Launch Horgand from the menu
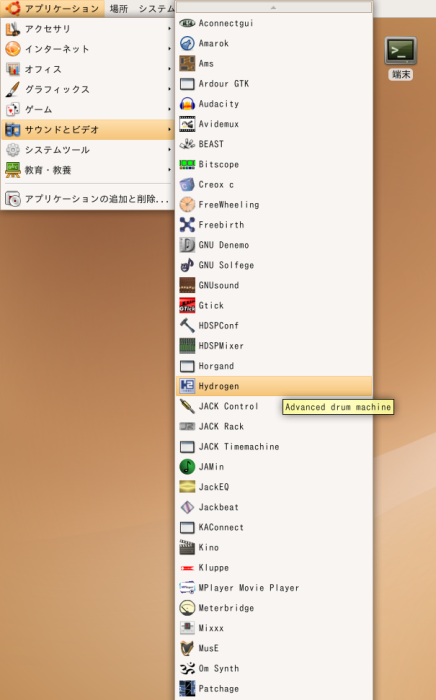This screenshot has width=436, height=700. (274, 366)
